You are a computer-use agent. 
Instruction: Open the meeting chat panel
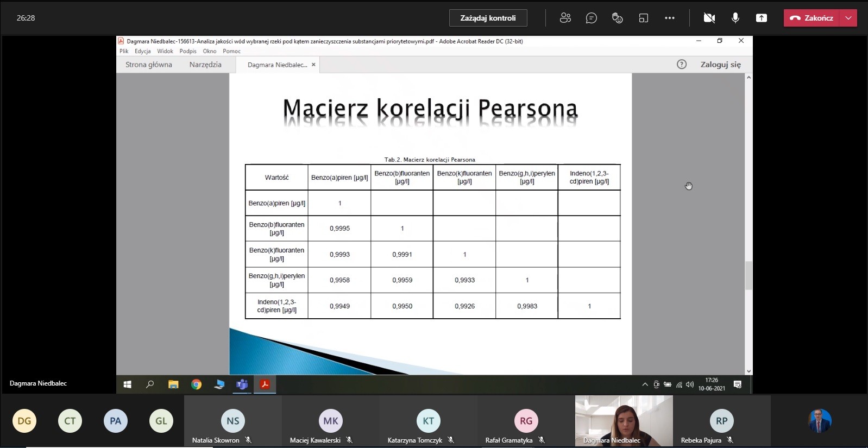pyautogui.click(x=592, y=18)
